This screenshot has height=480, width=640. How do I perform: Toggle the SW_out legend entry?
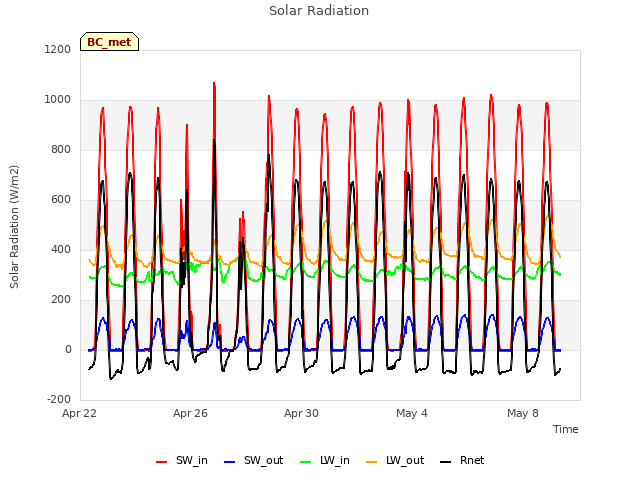point(253,461)
